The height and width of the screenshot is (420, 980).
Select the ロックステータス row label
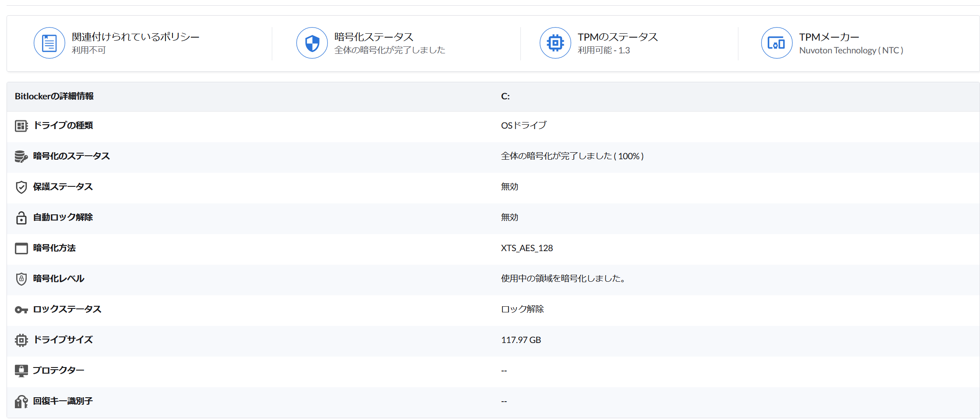(67, 309)
